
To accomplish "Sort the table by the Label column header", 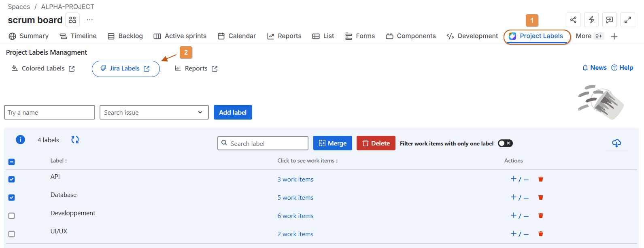I will [x=59, y=160].
